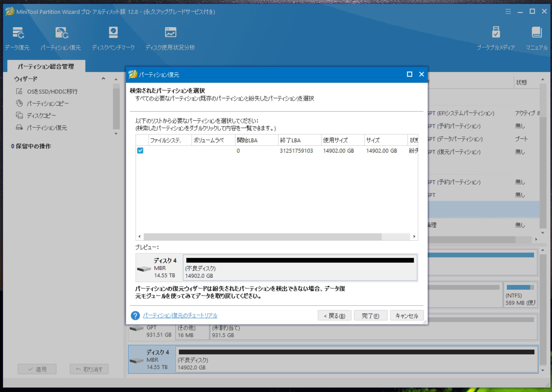Viewport: 552px width, 392px height.
Task: Sort by サイズ column header
Action: click(386, 140)
